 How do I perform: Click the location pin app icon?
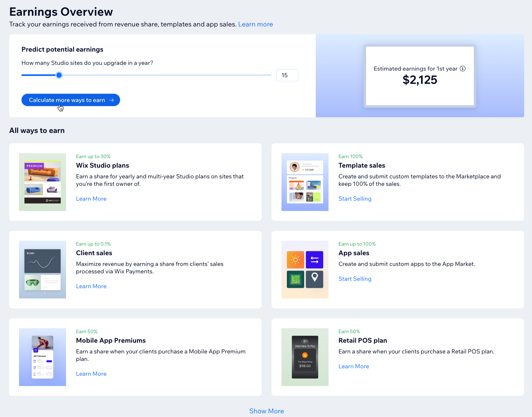point(314,279)
